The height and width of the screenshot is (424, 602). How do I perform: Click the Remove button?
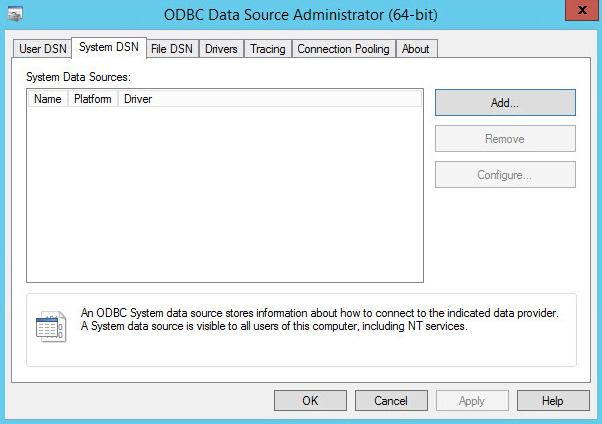(x=505, y=139)
